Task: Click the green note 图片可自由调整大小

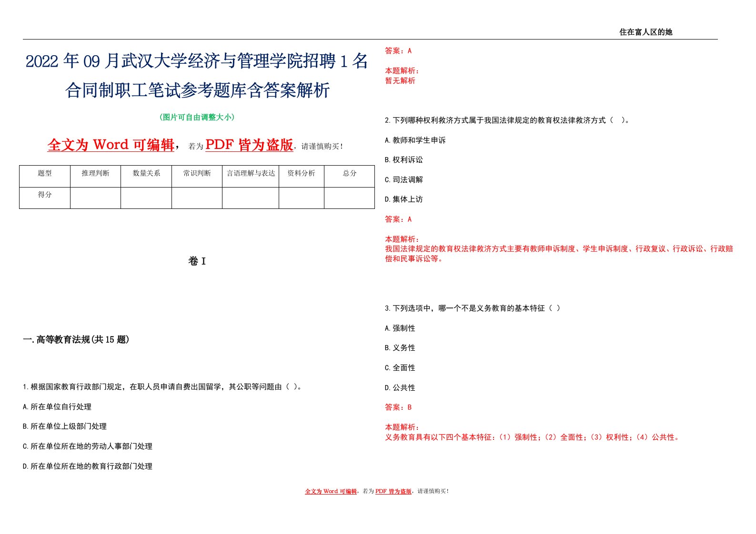Action: click(x=197, y=117)
